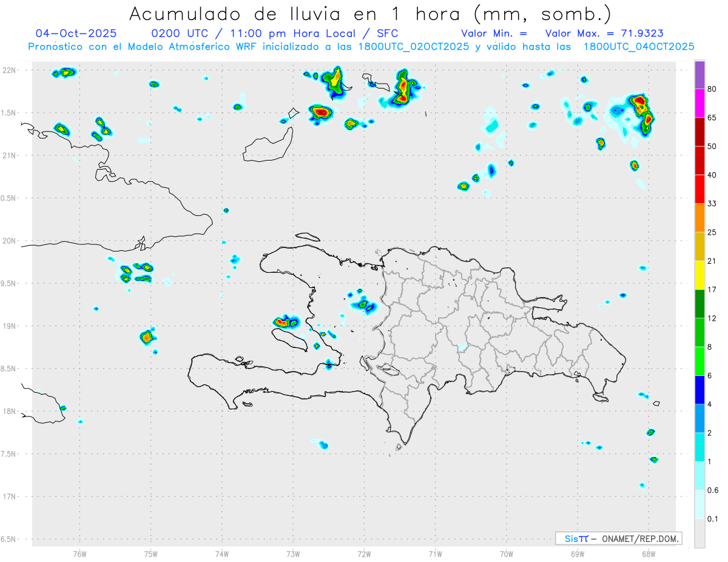The image size is (728, 562).
Task: Click the color scale number 12
Action: 712,318
